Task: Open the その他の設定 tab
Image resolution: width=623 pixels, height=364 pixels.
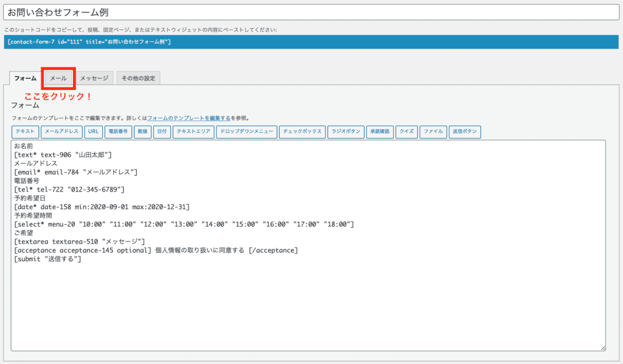Action: (x=138, y=78)
